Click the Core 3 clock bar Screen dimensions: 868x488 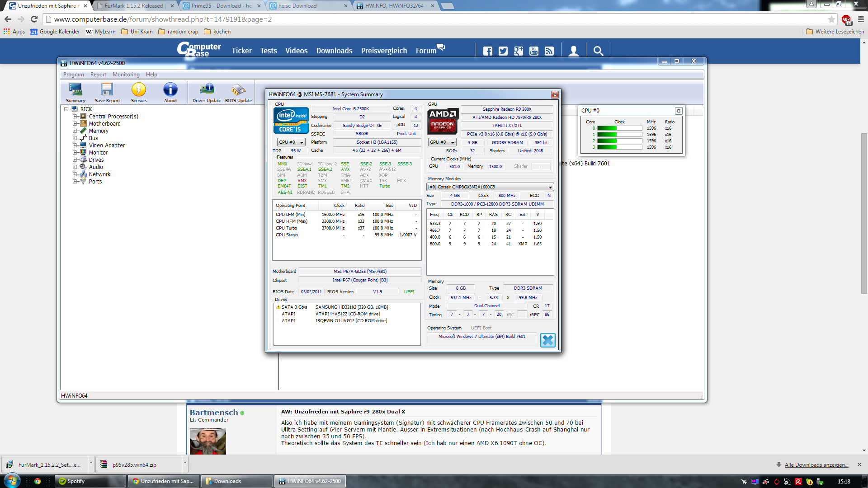619,147
